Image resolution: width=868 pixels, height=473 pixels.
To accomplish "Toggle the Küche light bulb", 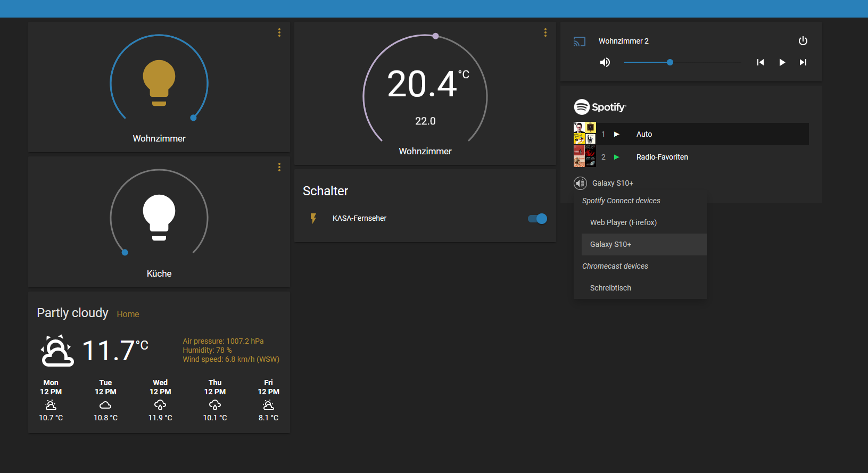I will tap(159, 217).
